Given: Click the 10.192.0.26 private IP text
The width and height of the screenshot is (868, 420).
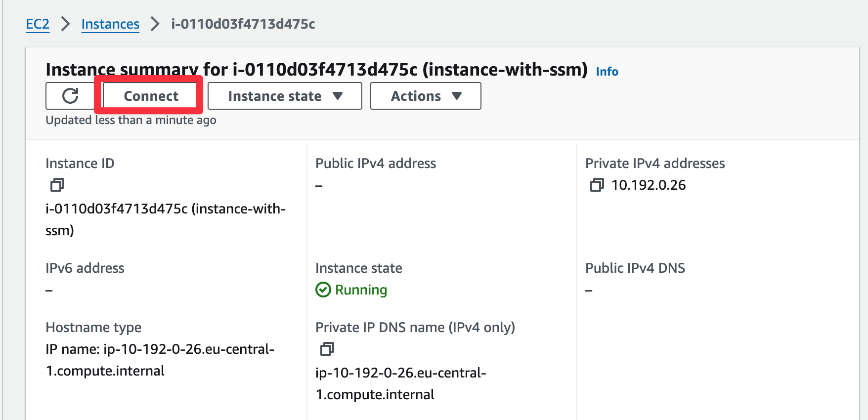Looking at the screenshot, I should (x=649, y=185).
